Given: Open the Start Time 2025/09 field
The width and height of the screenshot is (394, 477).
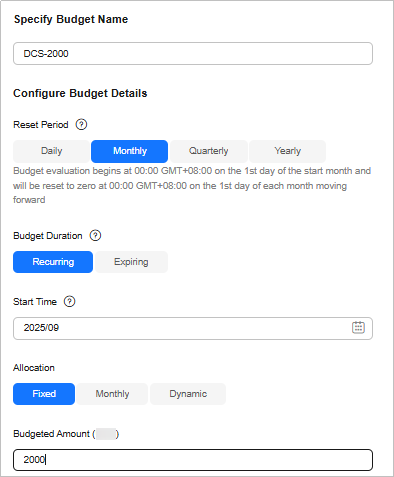Looking at the screenshot, I should click(193, 328).
